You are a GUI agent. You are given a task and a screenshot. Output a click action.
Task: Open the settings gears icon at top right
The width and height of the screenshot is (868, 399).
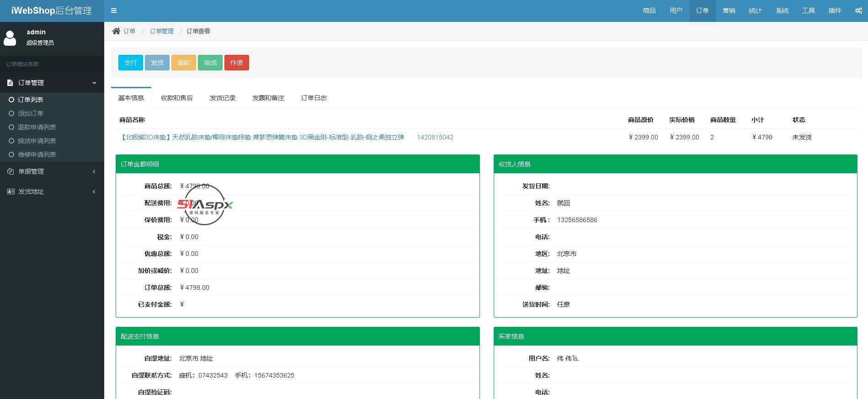pyautogui.click(x=858, y=11)
